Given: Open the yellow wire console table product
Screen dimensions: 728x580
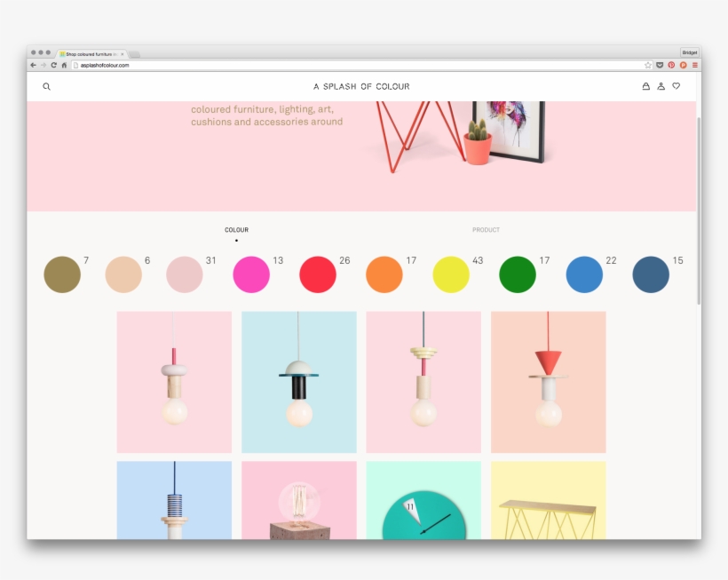Looking at the screenshot, I should click(x=549, y=500).
